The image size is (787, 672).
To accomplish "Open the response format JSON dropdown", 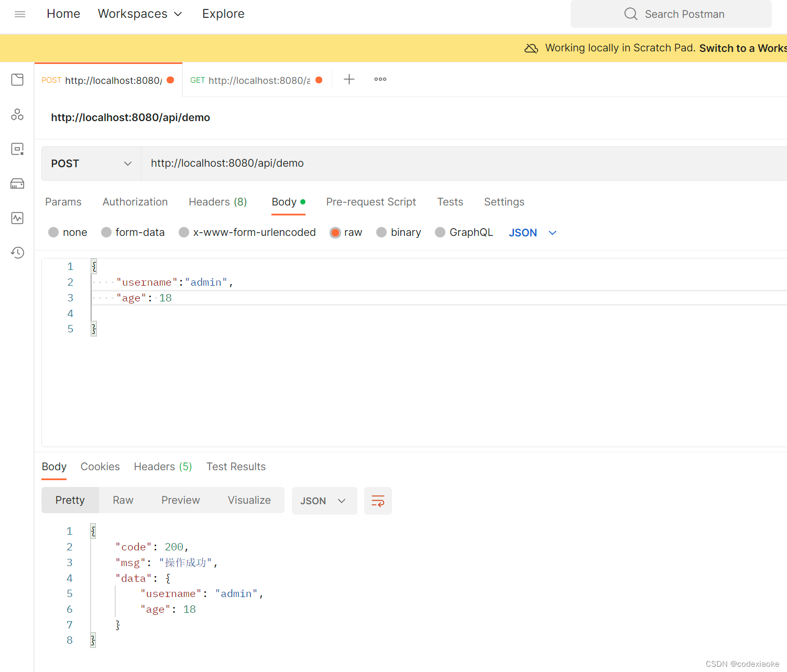I will 324,501.
